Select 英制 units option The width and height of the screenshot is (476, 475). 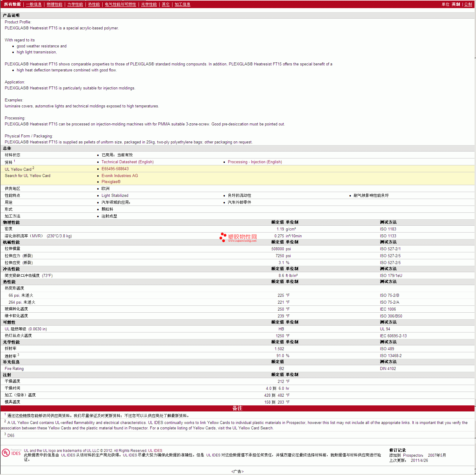pyautogui.click(x=456, y=4)
